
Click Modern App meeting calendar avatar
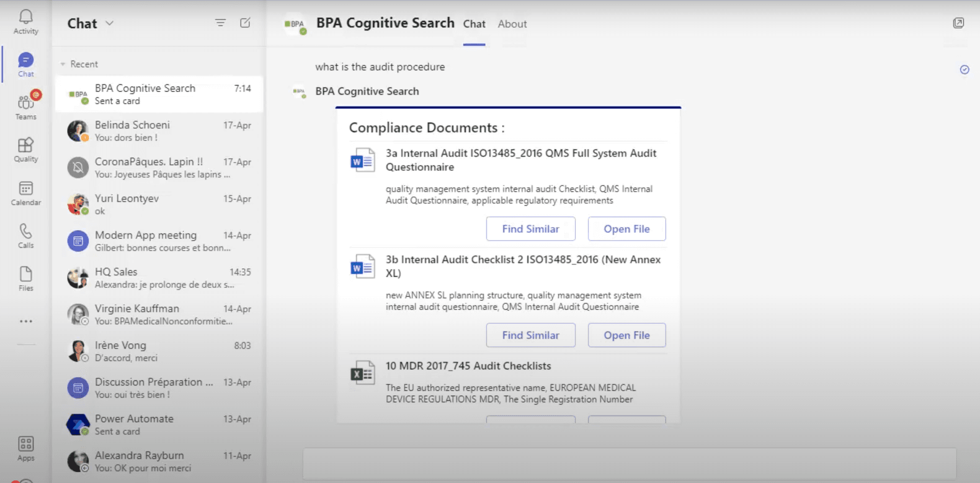78,241
